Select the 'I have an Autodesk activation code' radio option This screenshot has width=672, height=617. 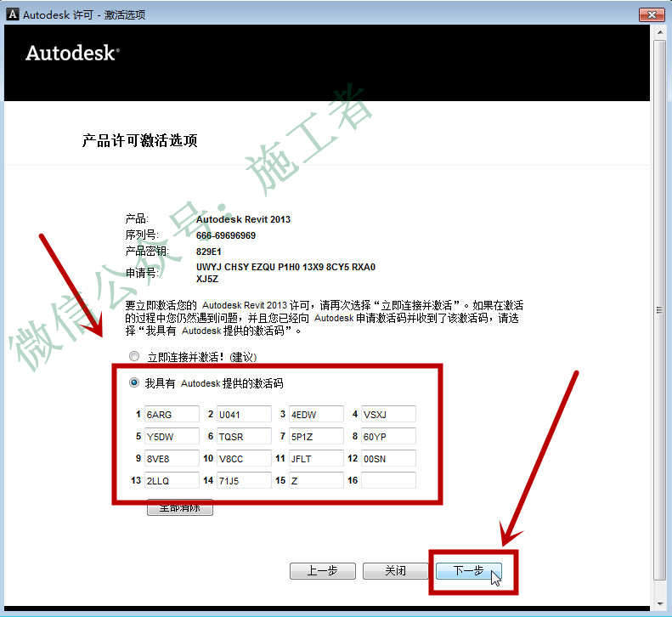[x=134, y=382]
